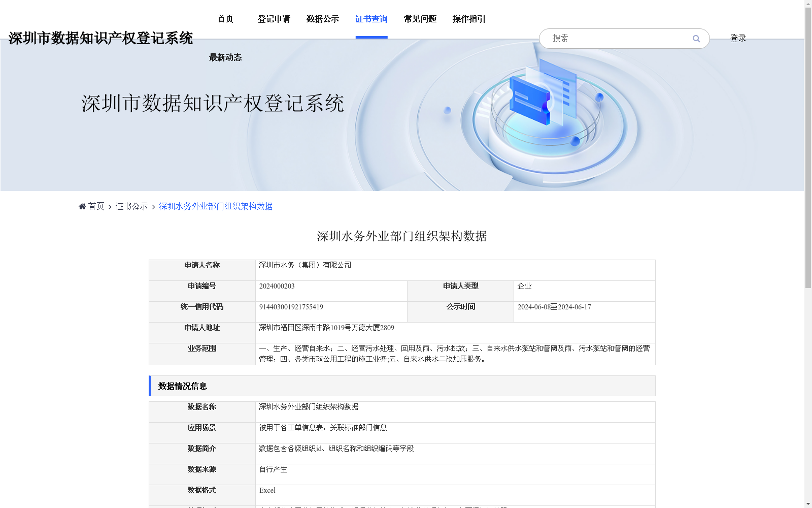Viewport: 812px width, 508px height.
Task: Open the 最新动态 nav item
Action: (x=225, y=57)
